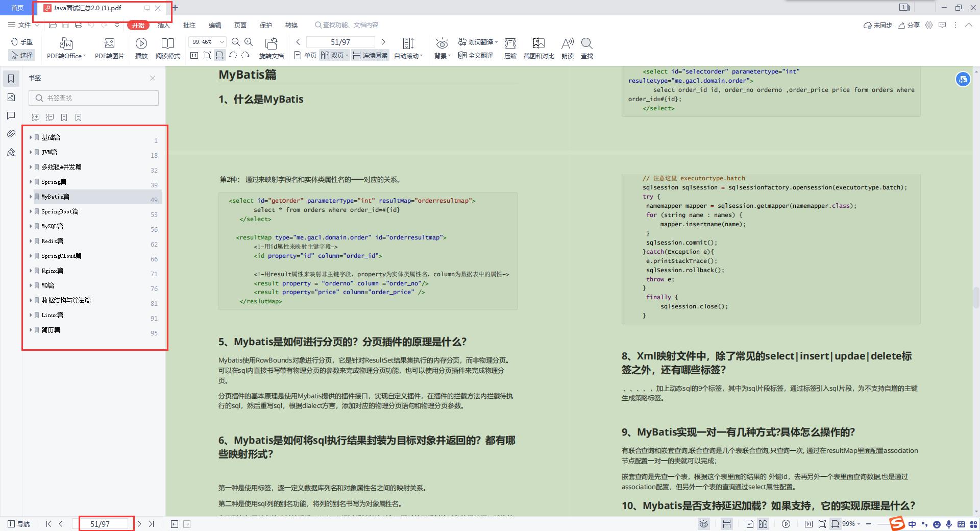Click the 书签查找 bookmark search field
This screenshot has height=531, width=980.
93,98
